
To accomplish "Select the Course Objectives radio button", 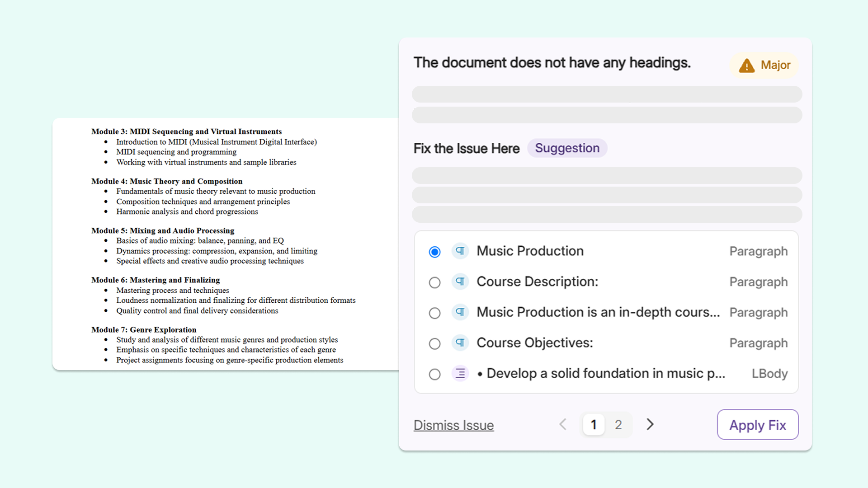I will pos(434,344).
